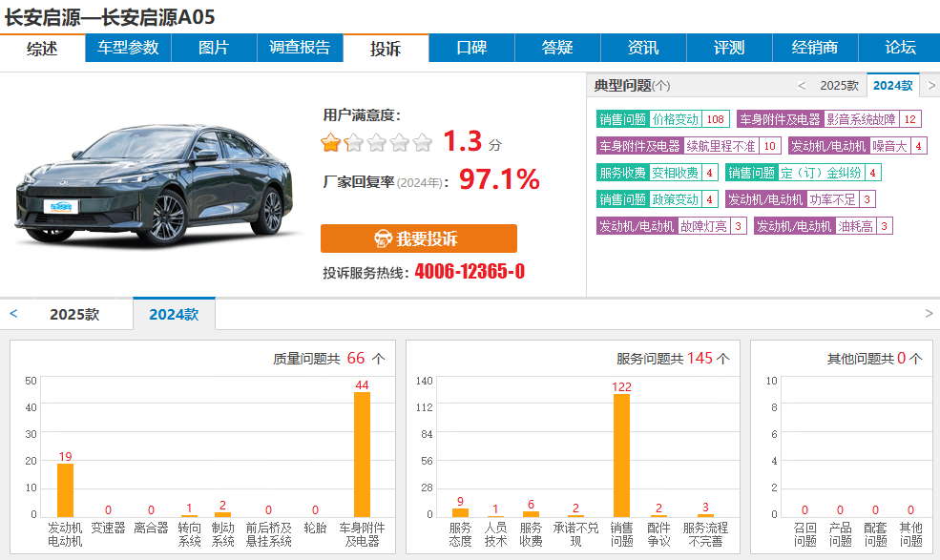Click the 服务收费 bar showing 6
Viewport: 940px width, 560px height.
531,514
